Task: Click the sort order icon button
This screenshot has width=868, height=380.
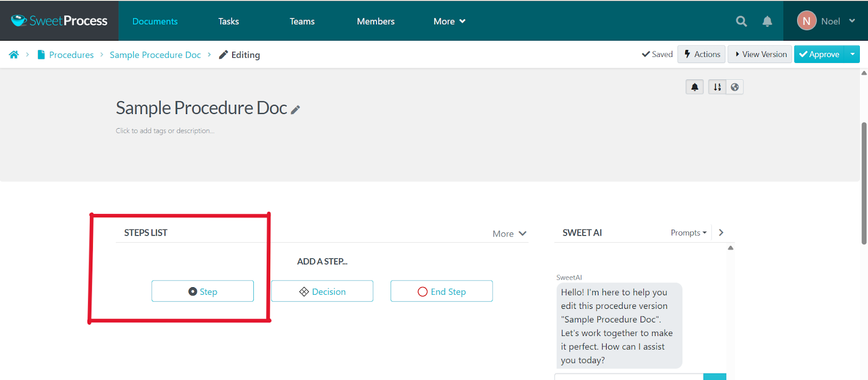Action: pyautogui.click(x=717, y=87)
